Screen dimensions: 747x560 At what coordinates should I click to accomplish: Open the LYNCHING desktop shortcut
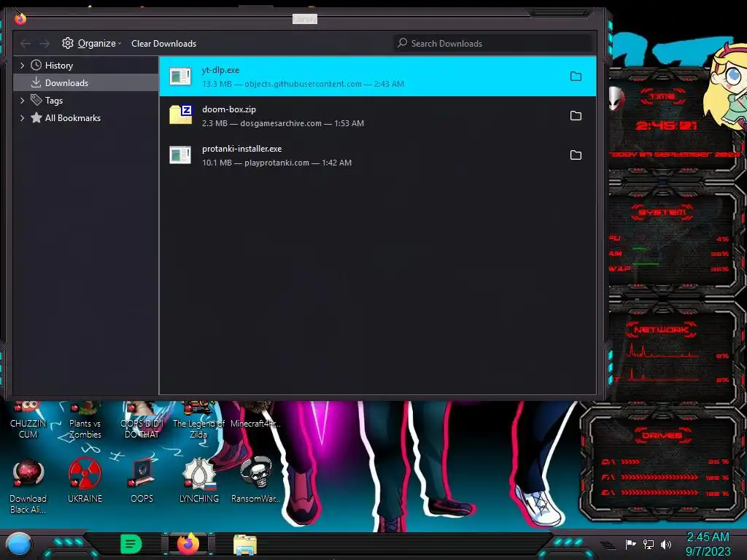coord(199,481)
